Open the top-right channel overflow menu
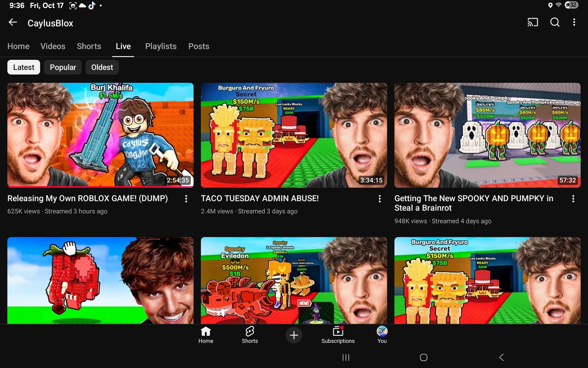Screen dimensions: 588x368 pyautogui.click(x=574, y=22)
